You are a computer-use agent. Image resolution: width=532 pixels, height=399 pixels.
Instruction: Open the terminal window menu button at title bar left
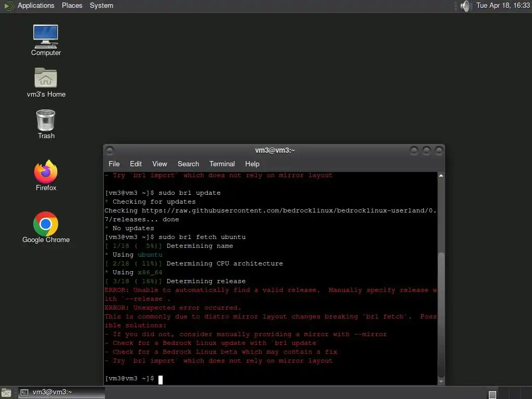[x=110, y=150]
